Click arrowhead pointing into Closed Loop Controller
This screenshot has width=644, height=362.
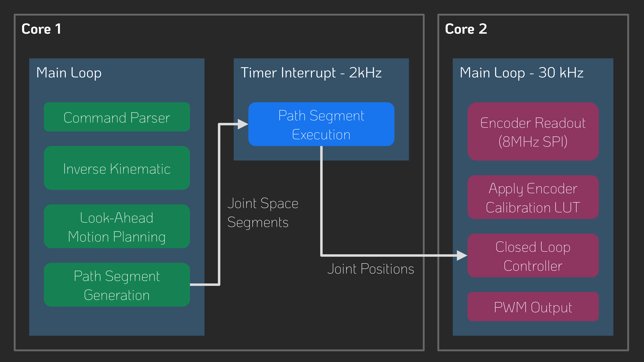point(462,256)
